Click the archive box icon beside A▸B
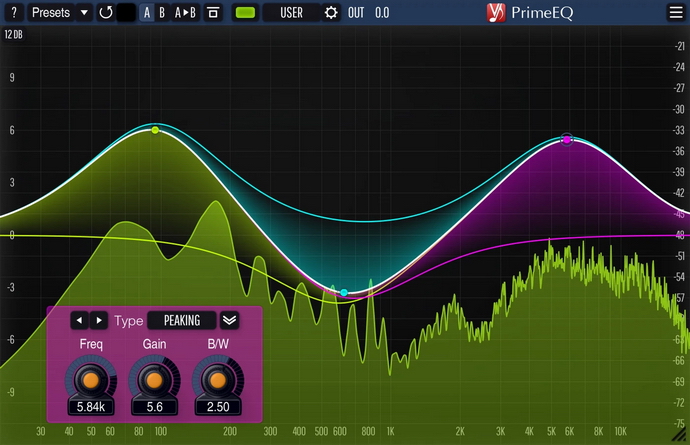This screenshot has width=690, height=445. click(x=213, y=12)
